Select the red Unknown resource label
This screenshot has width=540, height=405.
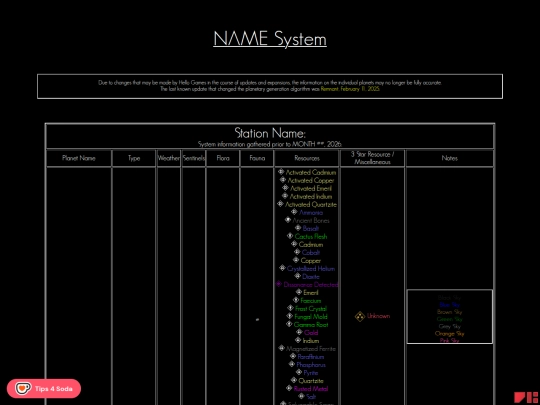(x=378, y=316)
